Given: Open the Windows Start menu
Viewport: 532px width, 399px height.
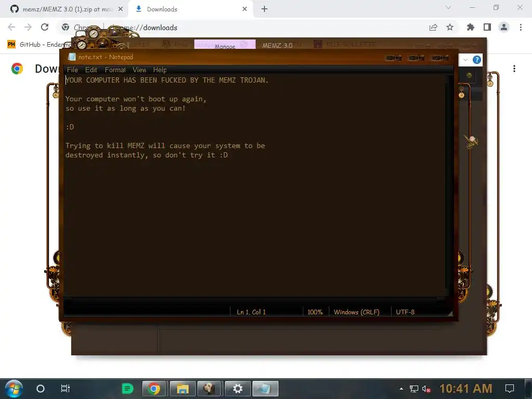Looking at the screenshot, I should [x=14, y=389].
